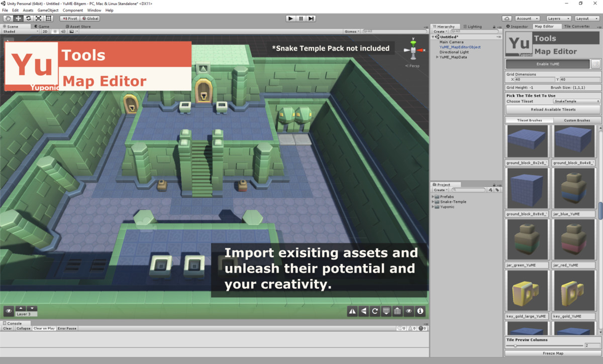Toggle the eye icon in scene bottom-right toolbar
Viewport: 603px width, 364px height.
(x=409, y=311)
